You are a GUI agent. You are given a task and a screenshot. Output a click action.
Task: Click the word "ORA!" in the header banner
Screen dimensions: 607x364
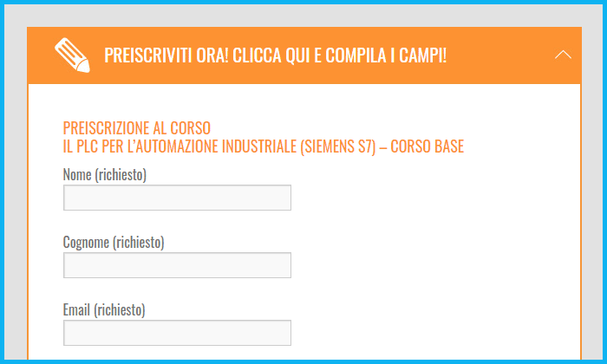click(x=212, y=55)
